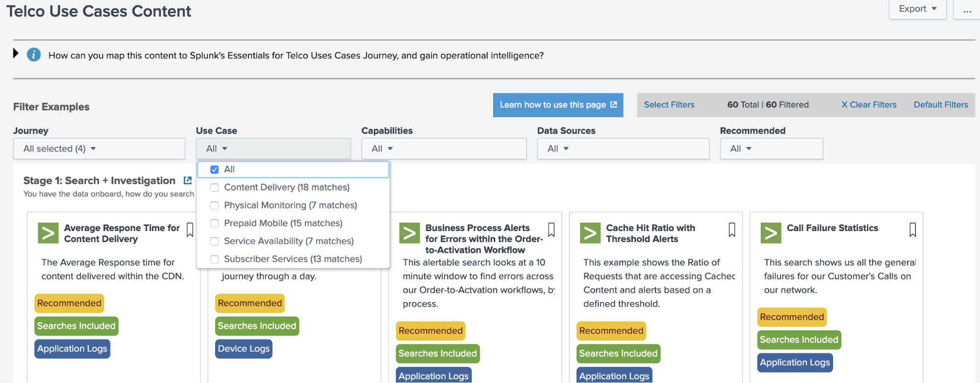Click green arrow icon of Business Process Alerts
The width and height of the screenshot is (980, 383).
pyautogui.click(x=409, y=233)
